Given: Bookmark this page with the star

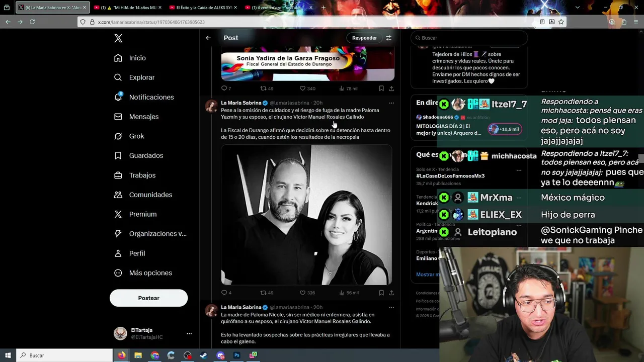Looking at the screenshot, I should point(561,22).
